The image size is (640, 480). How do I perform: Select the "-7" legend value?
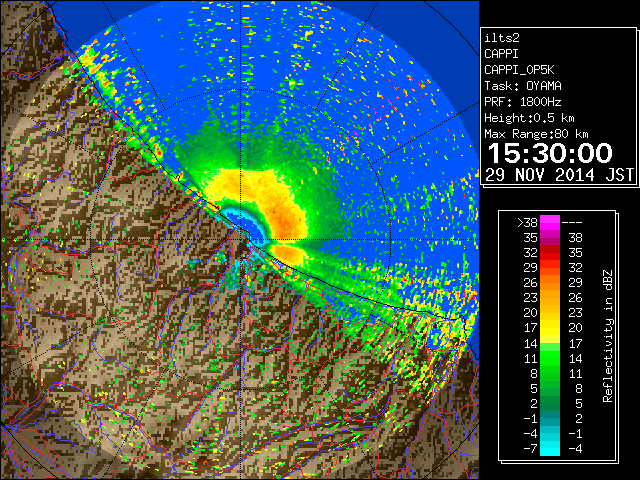point(530,448)
